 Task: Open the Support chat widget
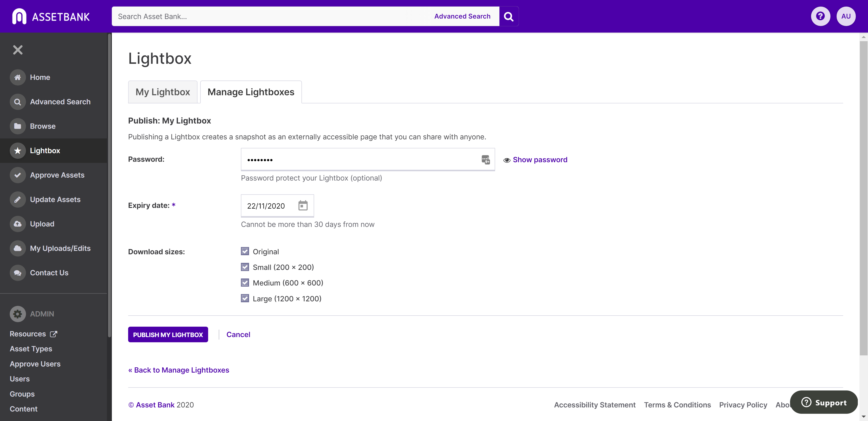[x=823, y=402]
